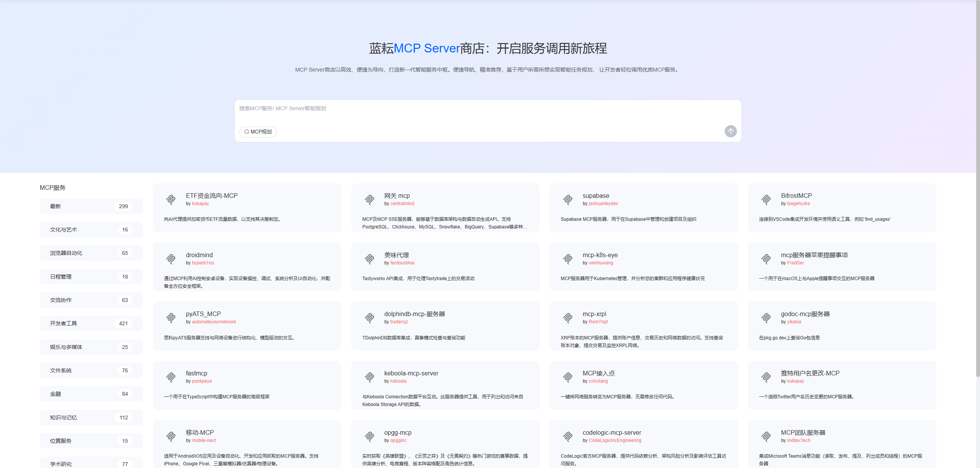980x468 pixels.
Task: Select the 开发者工具 category
Action: 91,323
